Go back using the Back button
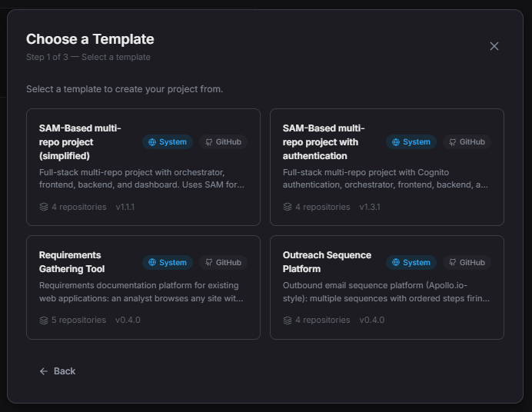 coord(58,371)
